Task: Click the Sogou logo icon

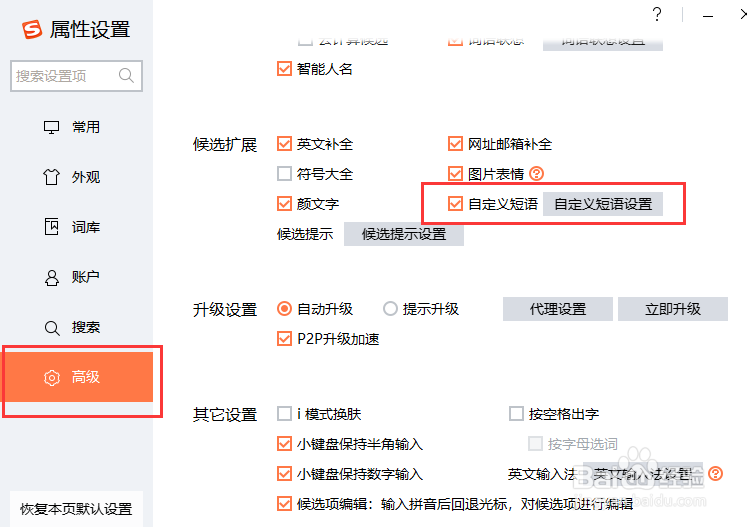Action: click(32, 29)
